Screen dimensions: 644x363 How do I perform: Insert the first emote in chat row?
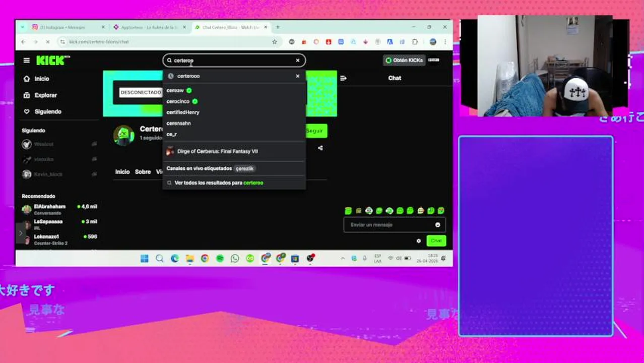[x=348, y=211]
